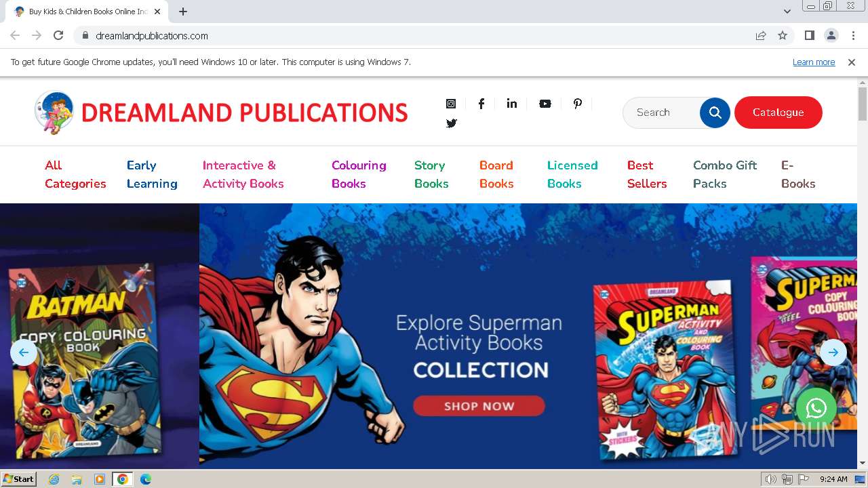Open Chrome profile avatar
Image resolution: width=868 pixels, height=488 pixels.
click(831, 35)
